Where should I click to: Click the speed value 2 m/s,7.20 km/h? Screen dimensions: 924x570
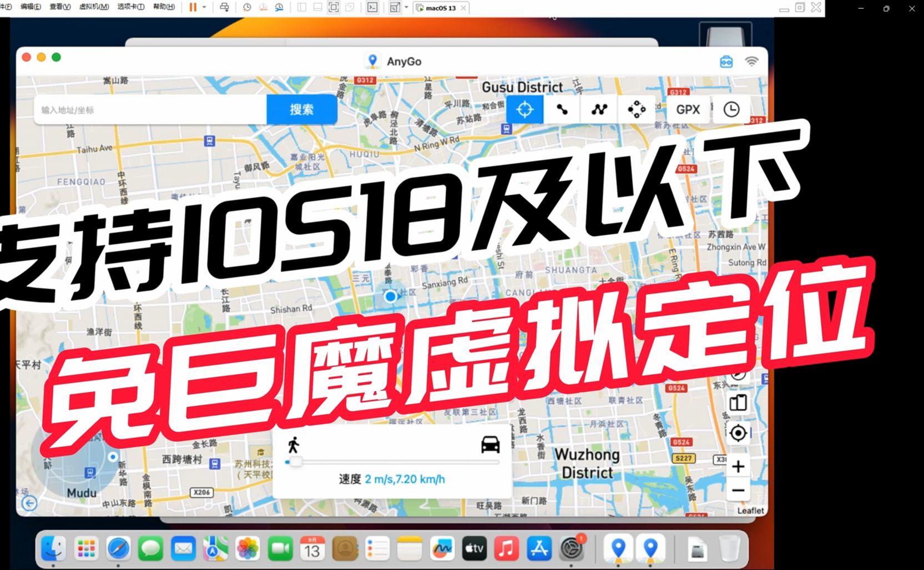coord(405,479)
